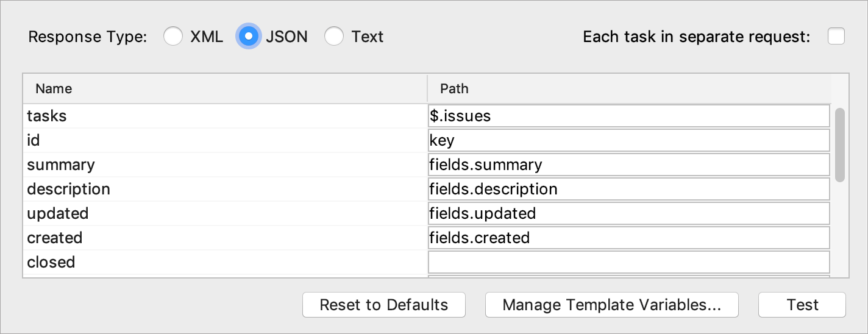Viewport: 868px width, 334px height.
Task: Click the empty closed path field
Action: (628, 262)
